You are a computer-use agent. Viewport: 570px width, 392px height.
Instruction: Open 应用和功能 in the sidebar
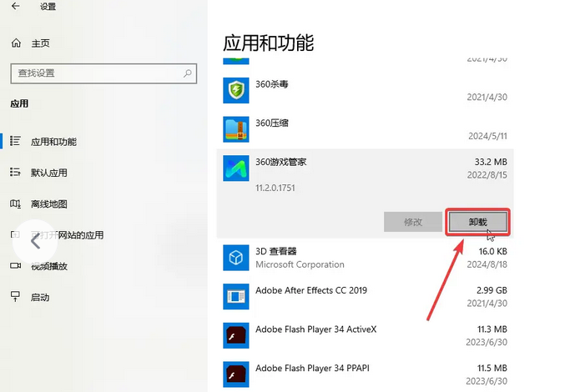pyautogui.click(x=53, y=142)
